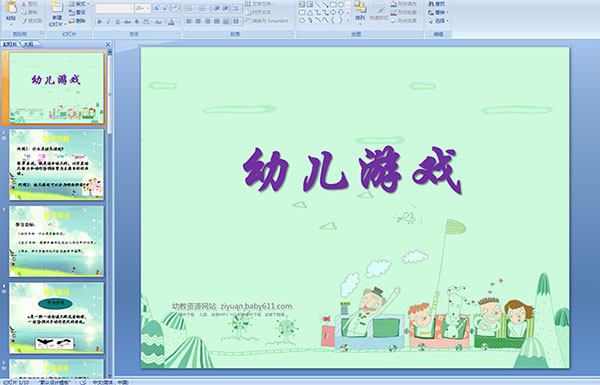The height and width of the screenshot is (385, 600).
Task: Toggle Bold formatting in the font group
Action: tap(99, 22)
